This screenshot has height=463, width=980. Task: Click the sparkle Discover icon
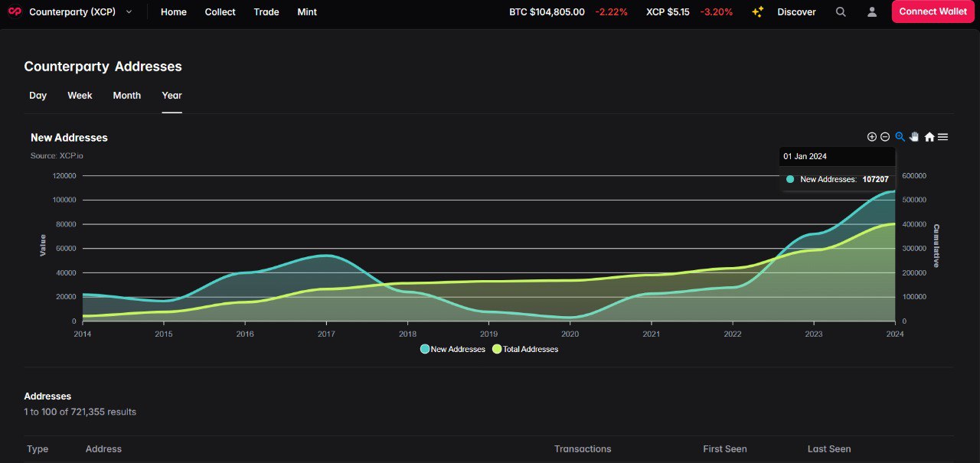(x=757, y=12)
